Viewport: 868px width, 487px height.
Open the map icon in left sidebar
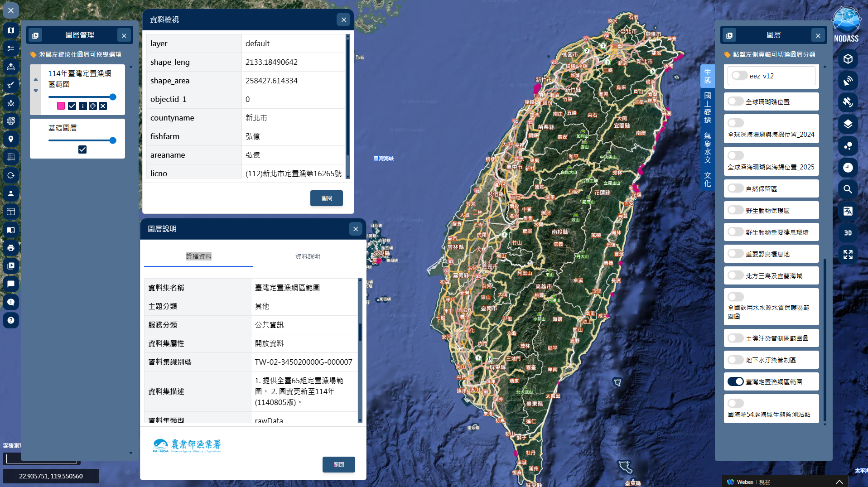pos(11,30)
